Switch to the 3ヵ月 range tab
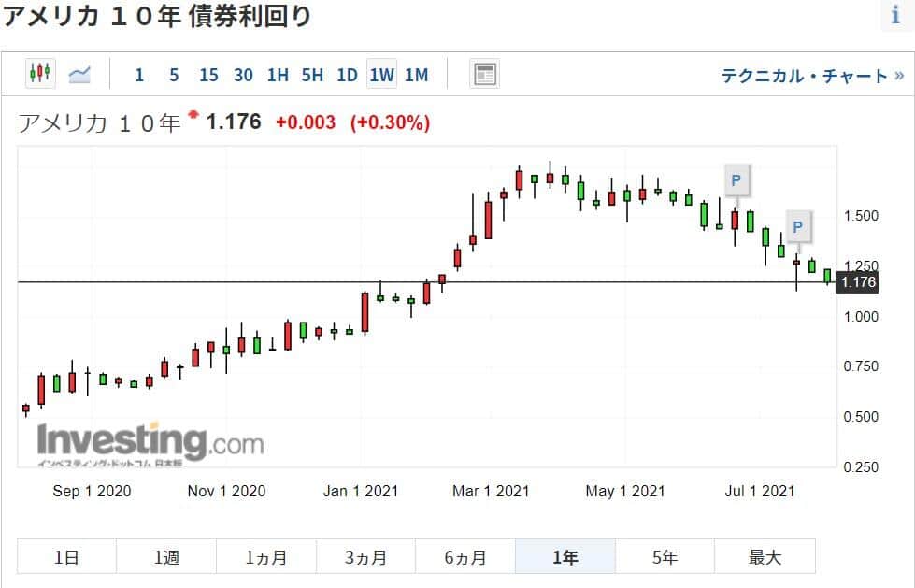This screenshot has height=588, width=915. pos(365,557)
